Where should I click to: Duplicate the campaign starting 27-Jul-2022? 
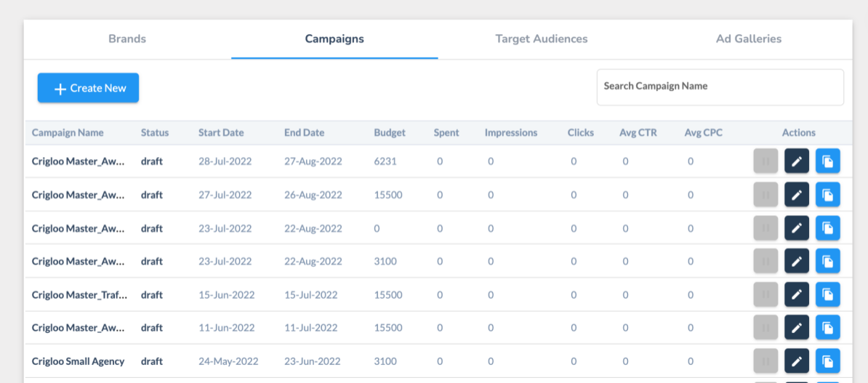(x=827, y=194)
